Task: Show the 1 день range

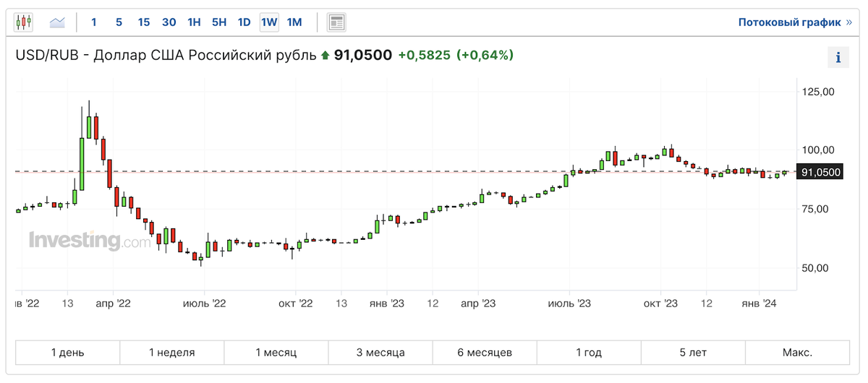Action: [67, 353]
